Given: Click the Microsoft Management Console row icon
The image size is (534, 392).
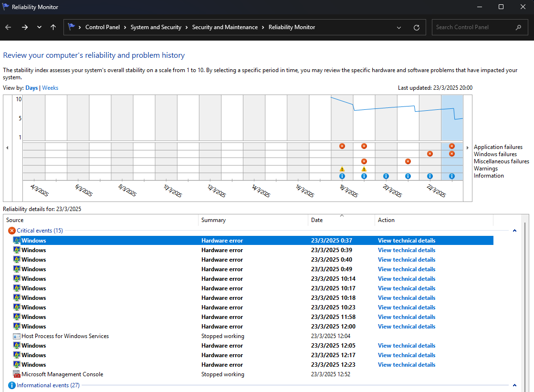Looking at the screenshot, I should point(16,374).
